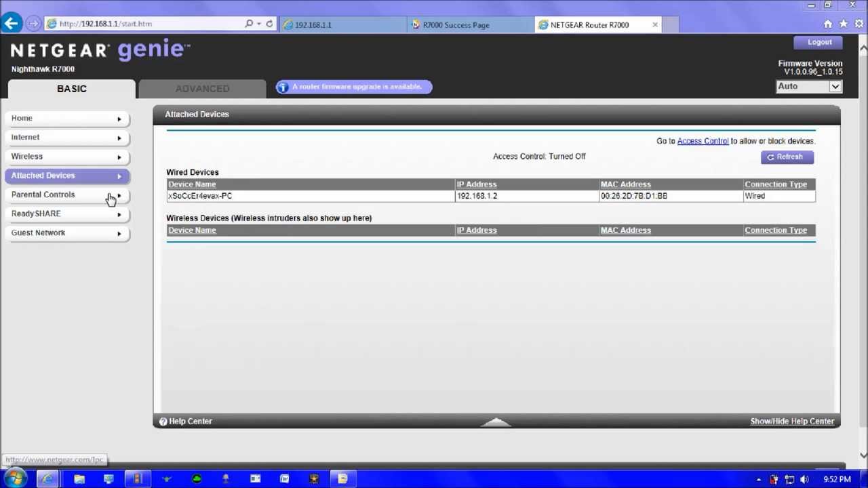The image size is (868, 488).
Task: Open the Internet sidebar item
Action: [66, 138]
